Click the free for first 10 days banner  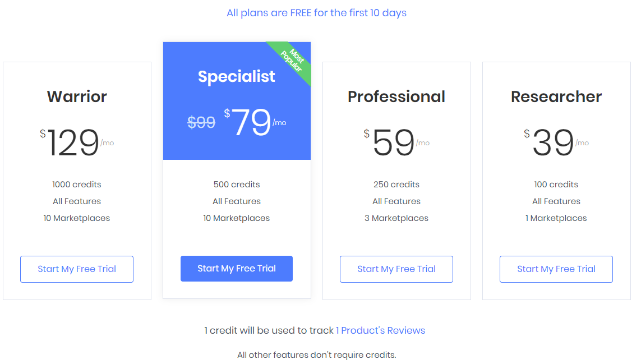pos(317,13)
